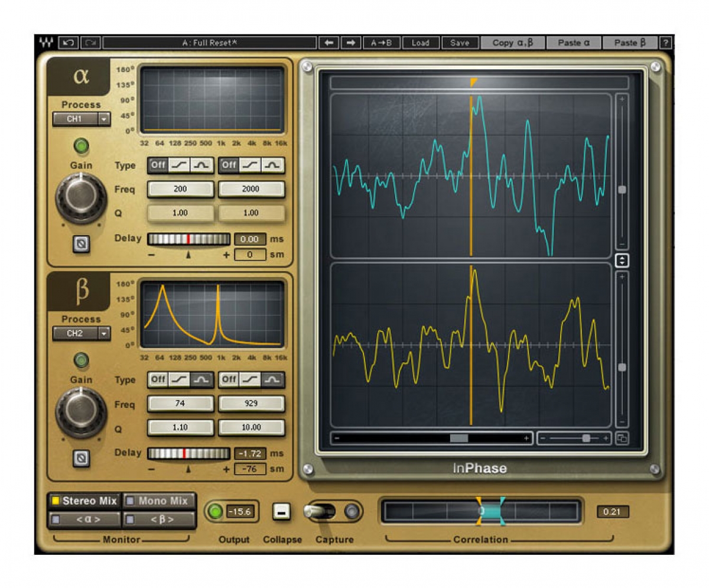
Task: Click the Correlation meter
Action: click(480, 511)
